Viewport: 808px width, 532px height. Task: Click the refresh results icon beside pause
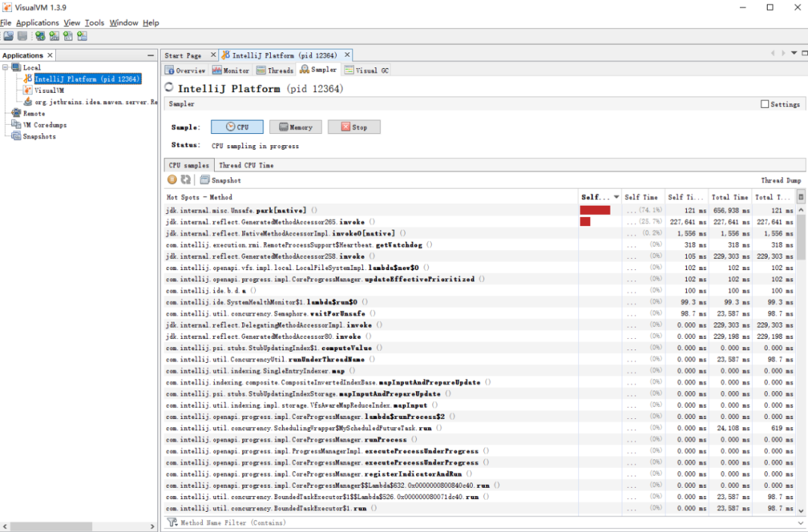click(x=186, y=180)
